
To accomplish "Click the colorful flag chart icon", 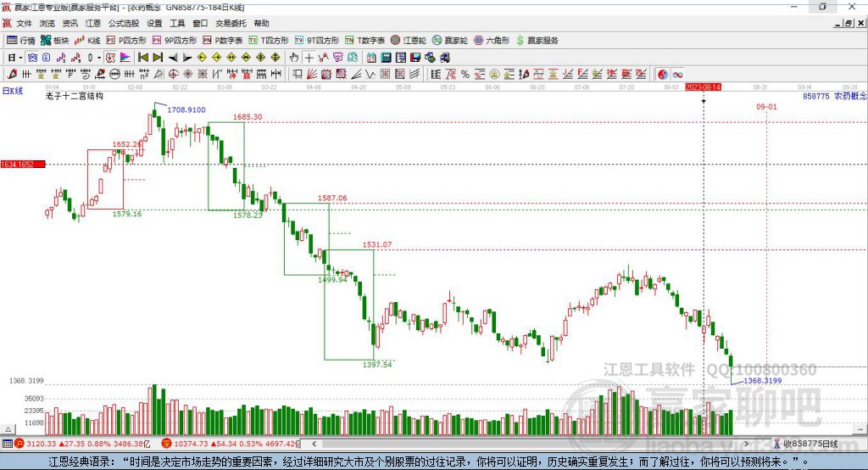I will [x=125, y=57].
